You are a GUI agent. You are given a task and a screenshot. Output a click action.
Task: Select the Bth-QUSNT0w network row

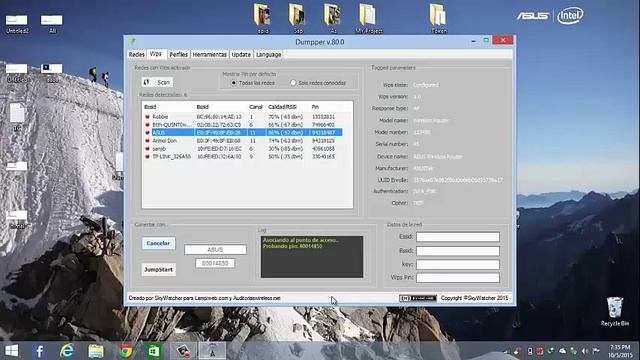[243, 124]
